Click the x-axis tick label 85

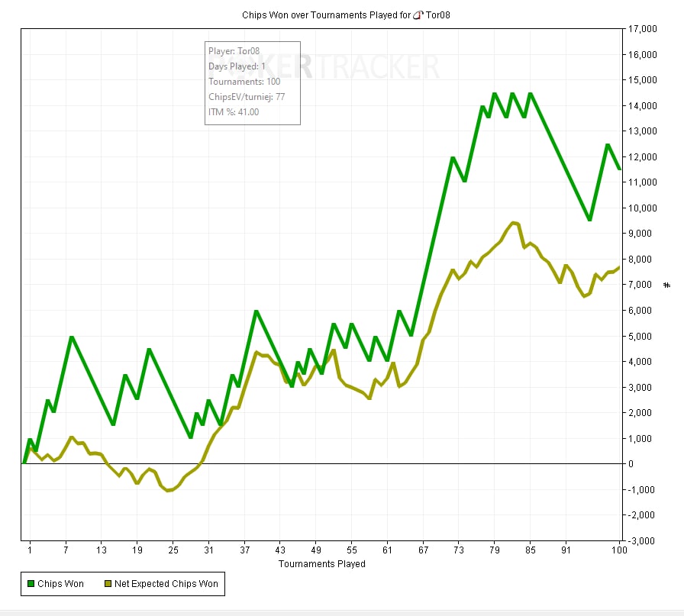coord(530,550)
